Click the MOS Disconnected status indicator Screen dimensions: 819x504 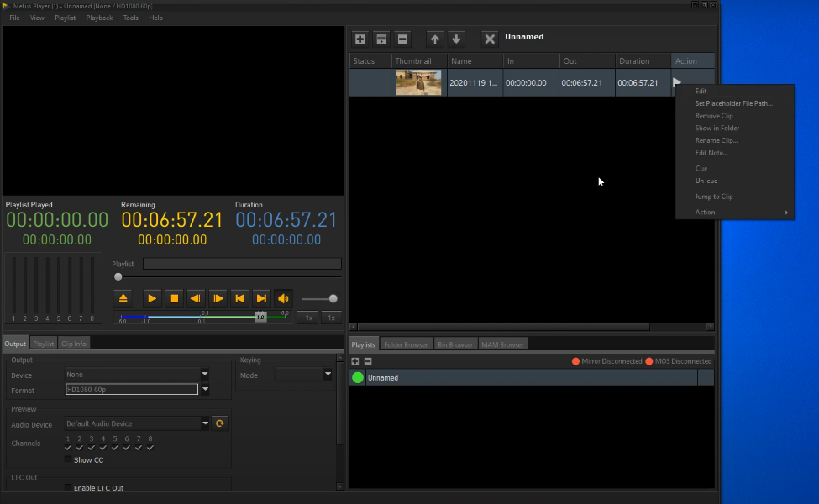(x=678, y=361)
